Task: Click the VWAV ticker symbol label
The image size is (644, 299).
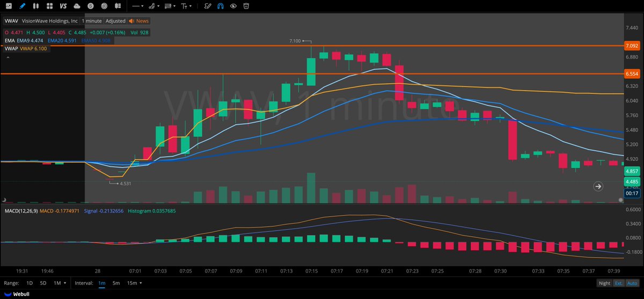Action: tap(12, 21)
